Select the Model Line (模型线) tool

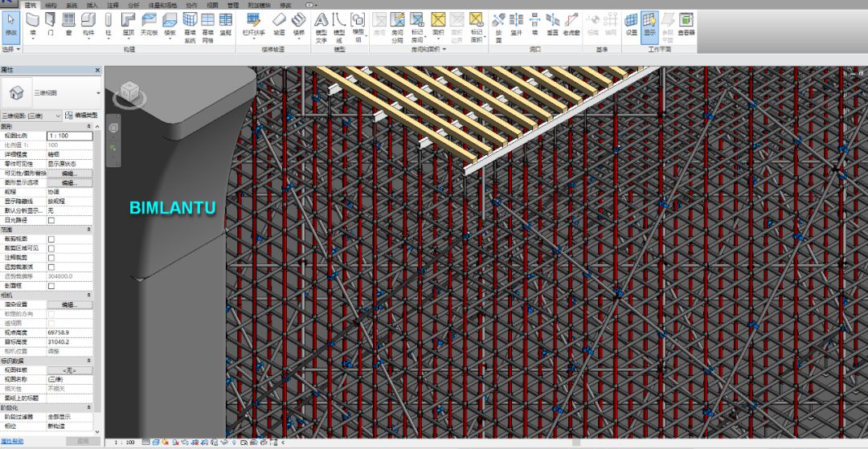(339, 27)
